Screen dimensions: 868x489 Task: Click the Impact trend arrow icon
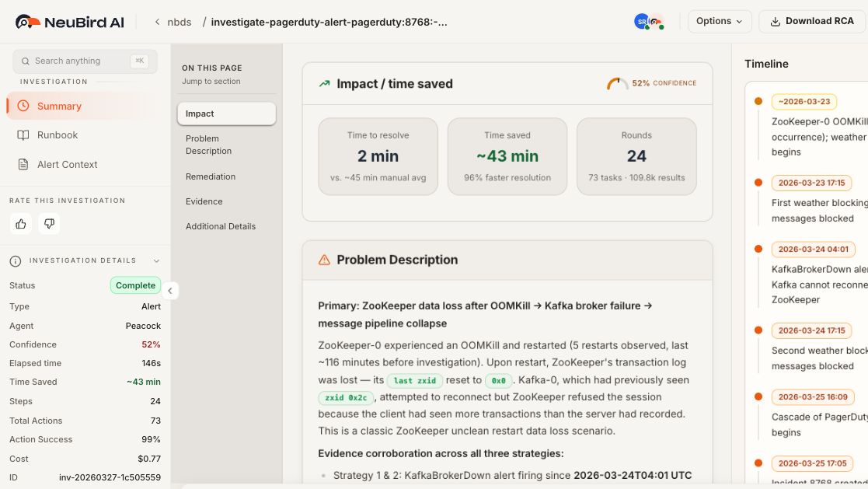coord(324,84)
